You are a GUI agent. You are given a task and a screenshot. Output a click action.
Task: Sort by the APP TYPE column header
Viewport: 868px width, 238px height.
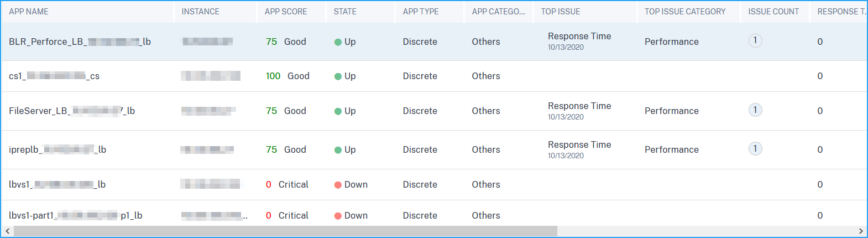tap(421, 12)
